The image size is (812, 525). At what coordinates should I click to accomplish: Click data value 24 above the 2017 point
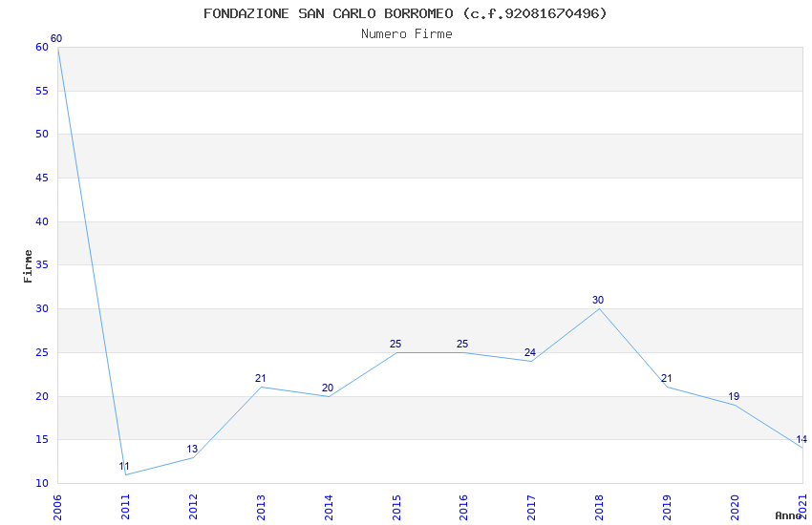530,353
